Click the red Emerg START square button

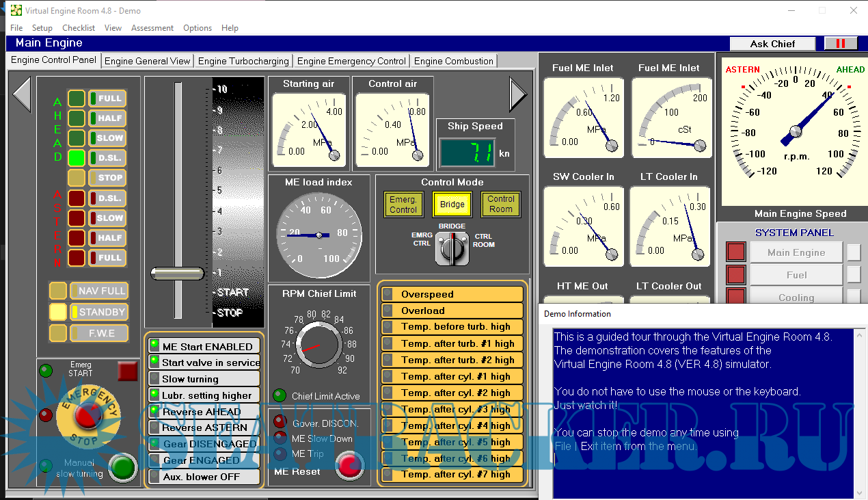(128, 371)
